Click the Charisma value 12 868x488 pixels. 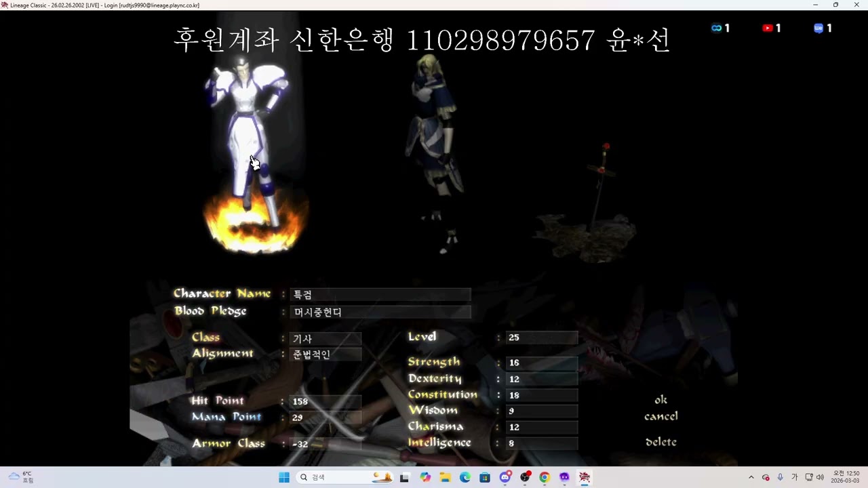point(541,427)
